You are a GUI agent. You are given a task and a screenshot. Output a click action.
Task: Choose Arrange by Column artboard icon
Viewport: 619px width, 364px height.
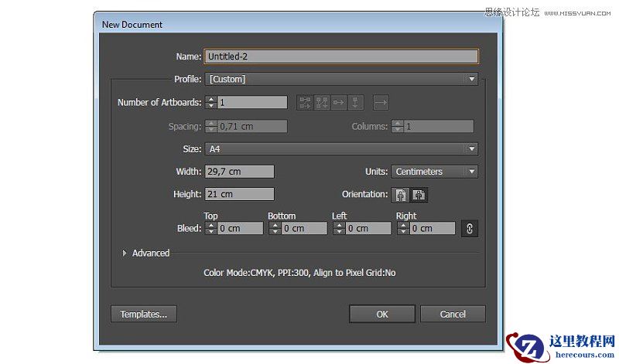point(356,102)
